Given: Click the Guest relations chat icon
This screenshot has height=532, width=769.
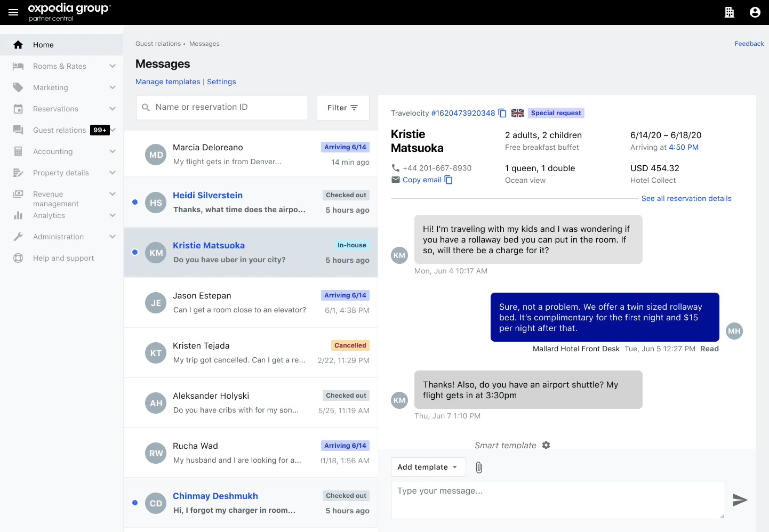Looking at the screenshot, I should click(x=18, y=130).
